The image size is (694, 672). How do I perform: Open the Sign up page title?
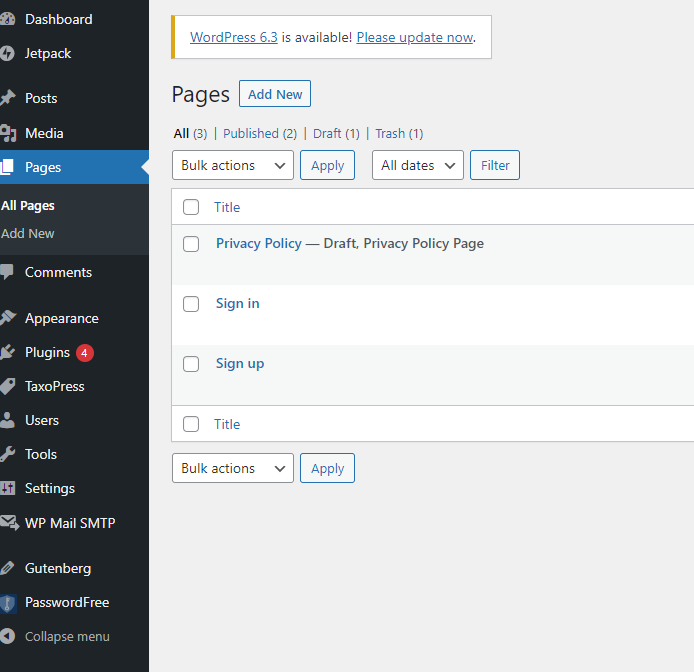pos(240,363)
